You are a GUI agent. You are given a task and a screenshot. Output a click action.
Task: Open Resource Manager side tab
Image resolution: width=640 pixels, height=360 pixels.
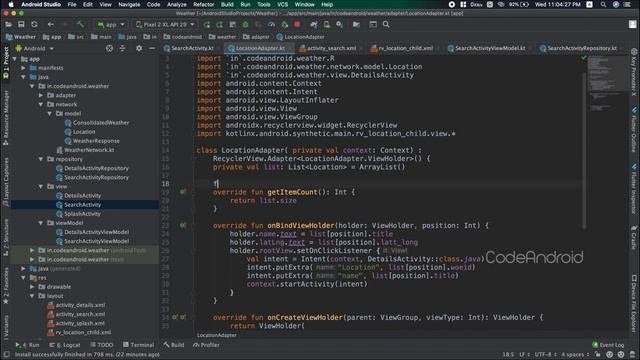[x=6, y=118]
